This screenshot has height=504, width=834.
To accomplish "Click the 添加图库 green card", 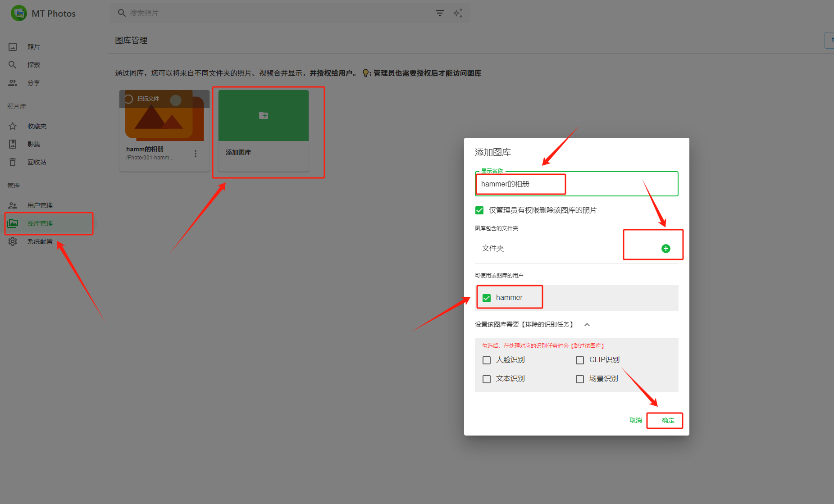I will tap(264, 116).
